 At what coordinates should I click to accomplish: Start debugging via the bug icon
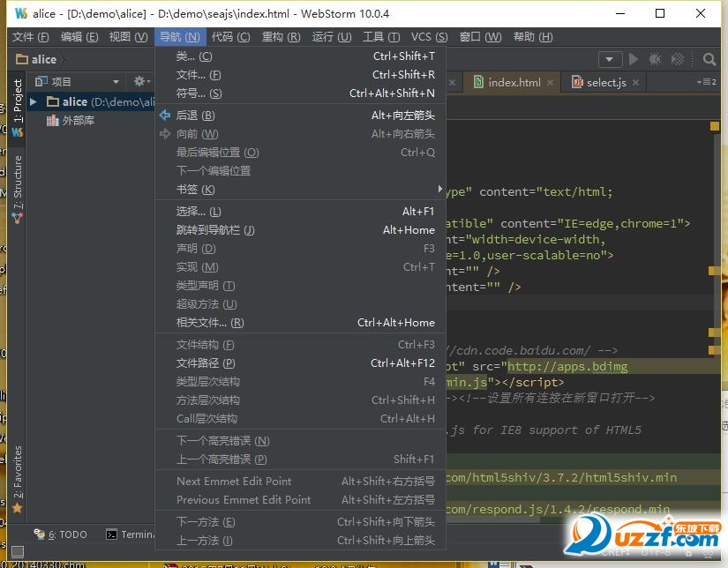pyautogui.click(x=654, y=59)
